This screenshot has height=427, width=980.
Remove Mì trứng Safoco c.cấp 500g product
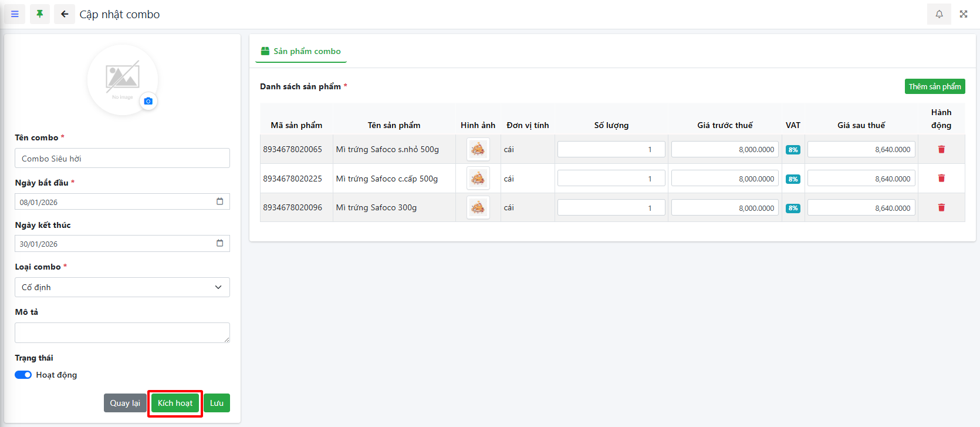(941, 178)
